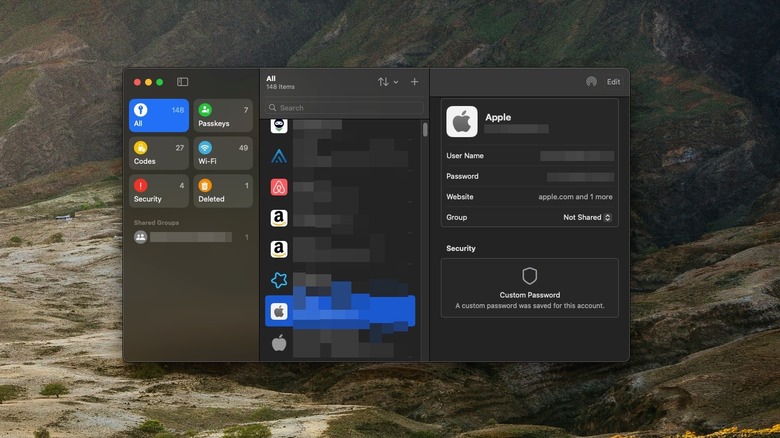Select the shared group in sidebar
The image size is (780, 438).
pos(190,237)
